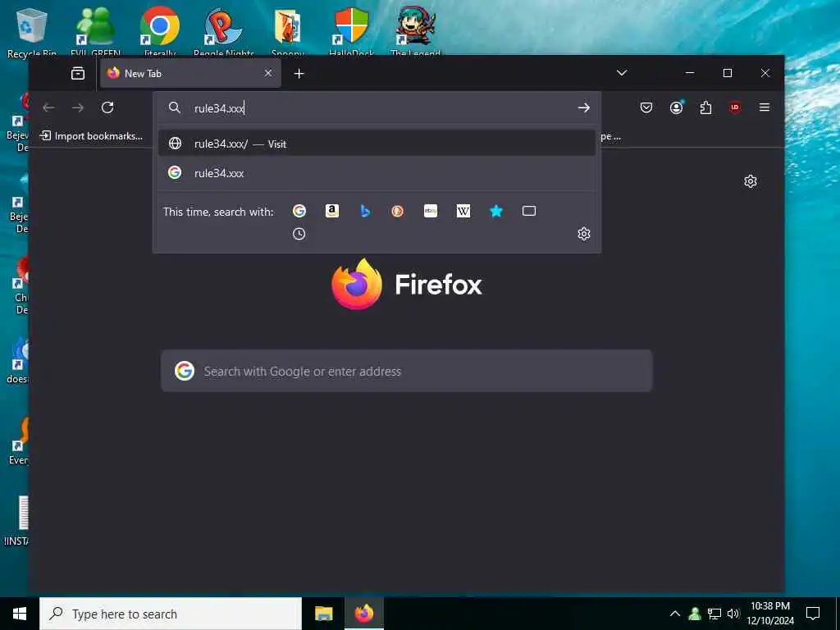Open File Explorer from taskbar
840x630 pixels.
(x=323, y=614)
